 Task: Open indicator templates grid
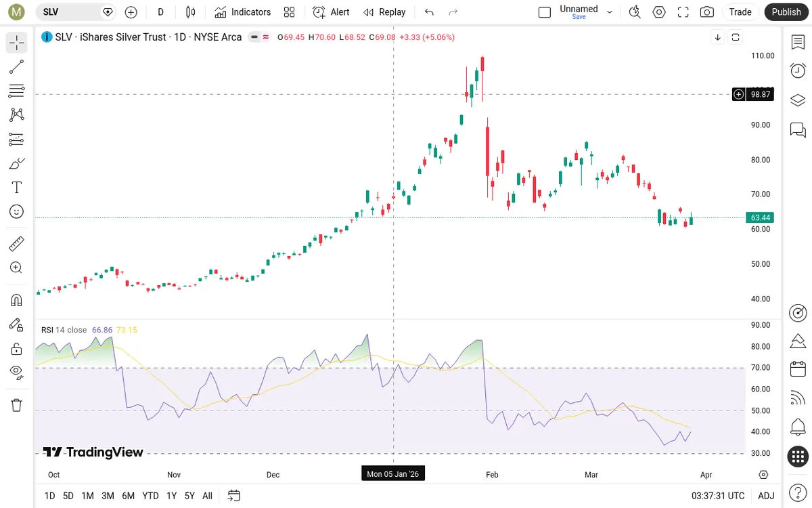pos(290,12)
